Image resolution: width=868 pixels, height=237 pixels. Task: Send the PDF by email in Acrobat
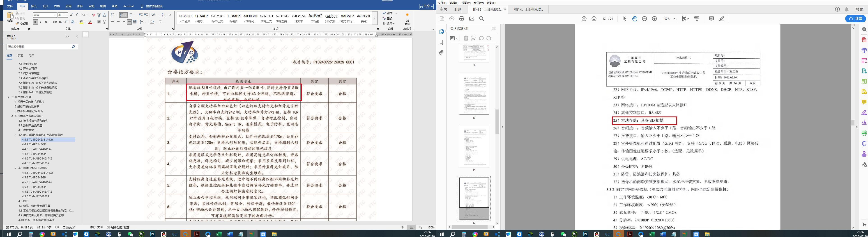point(472,19)
